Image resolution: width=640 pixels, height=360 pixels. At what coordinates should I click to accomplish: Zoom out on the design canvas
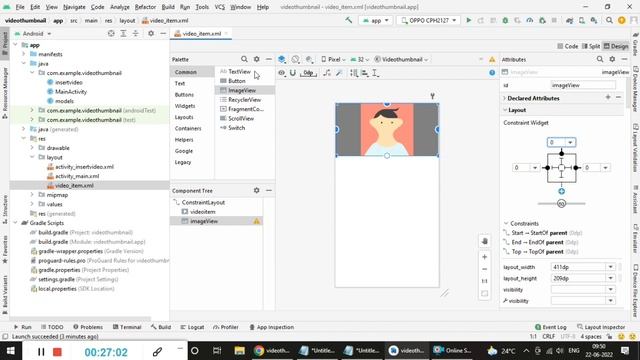point(484,269)
